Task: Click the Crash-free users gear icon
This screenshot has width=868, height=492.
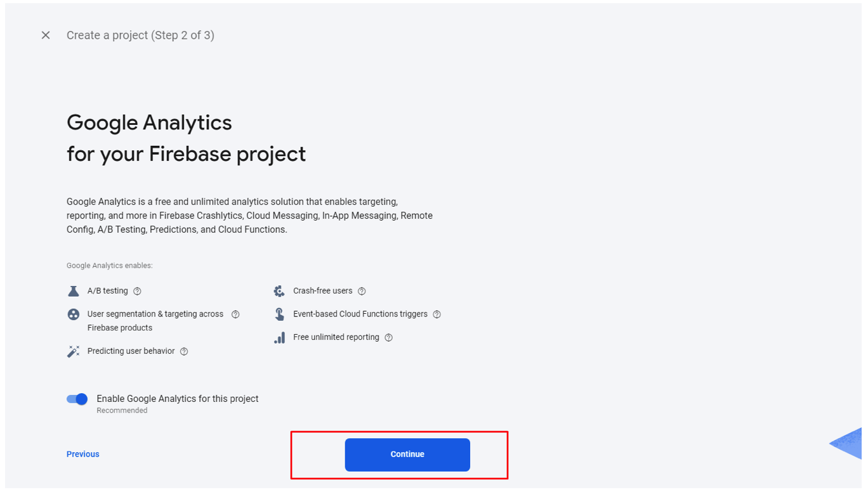Action: coord(279,291)
